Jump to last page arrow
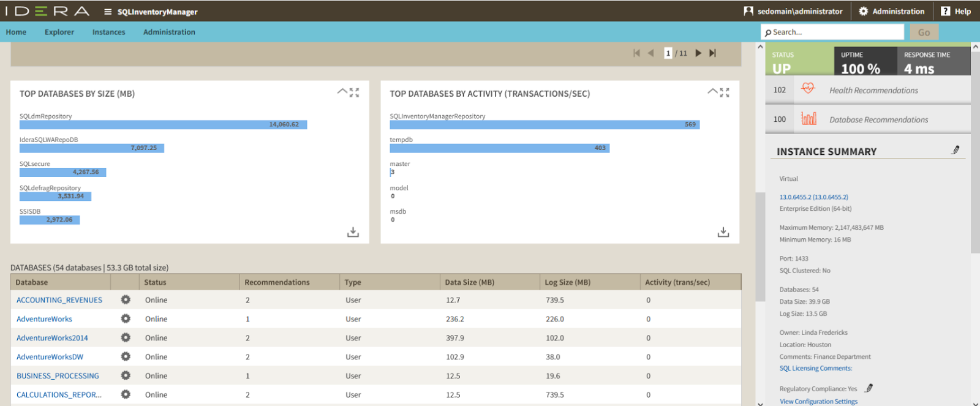Image resolution: width=980 pixels, height=406 pixels. pyautogui.click(x=712, y=53)
